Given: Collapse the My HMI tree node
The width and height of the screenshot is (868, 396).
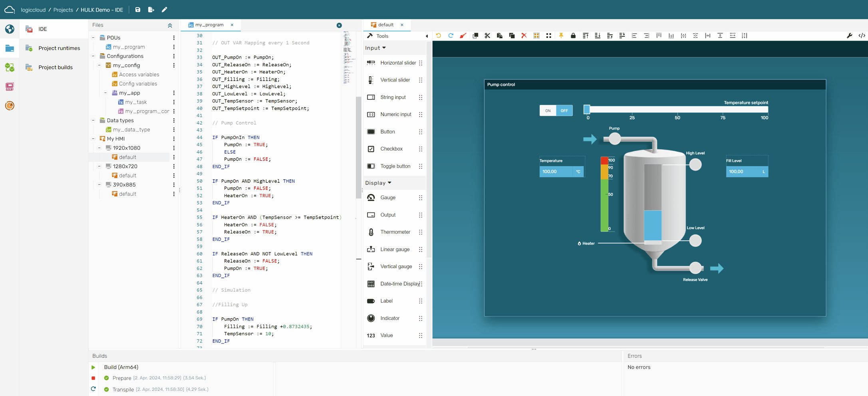Looking at the screenshot, I should (93, 139).
